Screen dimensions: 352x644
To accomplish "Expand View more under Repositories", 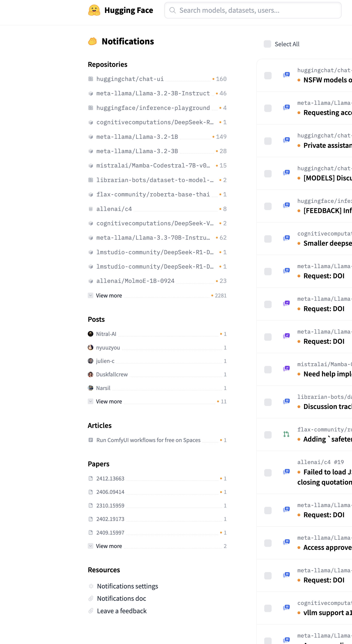I will 109,295.
